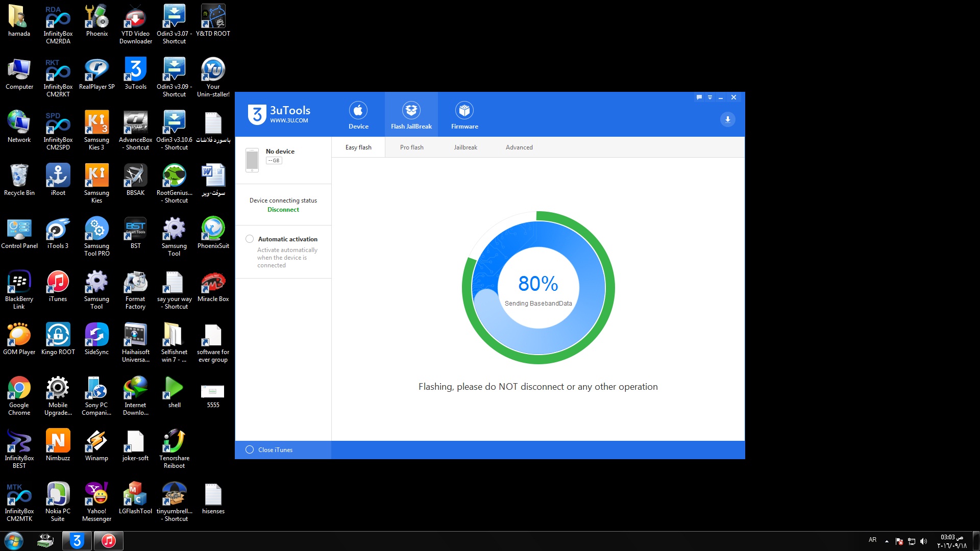
Task: Select the iRoot desktop icon
Action: tap(58, 179)
